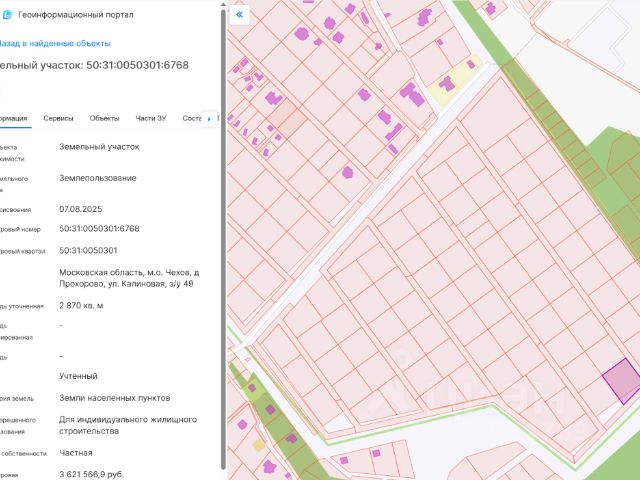The width and height of the screenshot is (640, 480).
Task: Open the Сервисы tab
Action: [59, 118]
